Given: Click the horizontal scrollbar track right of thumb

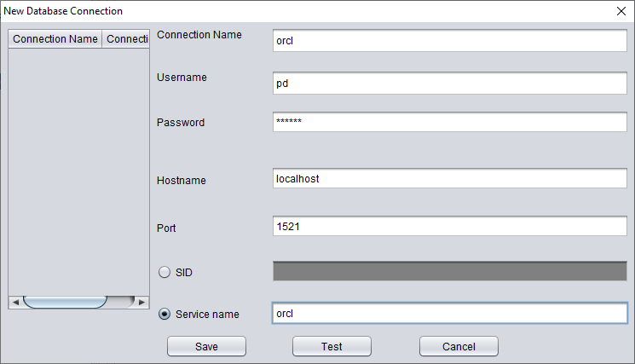Looking at the screenshot, I should point(121,302).
